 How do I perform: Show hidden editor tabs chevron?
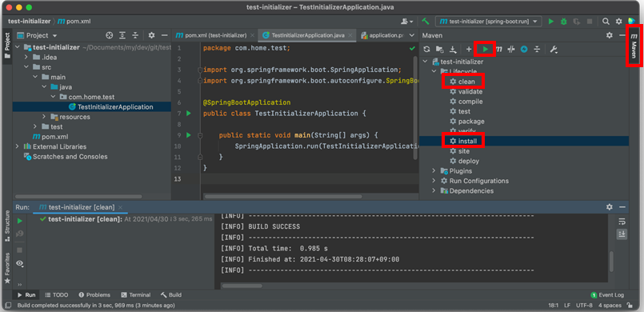coord(412,35)
